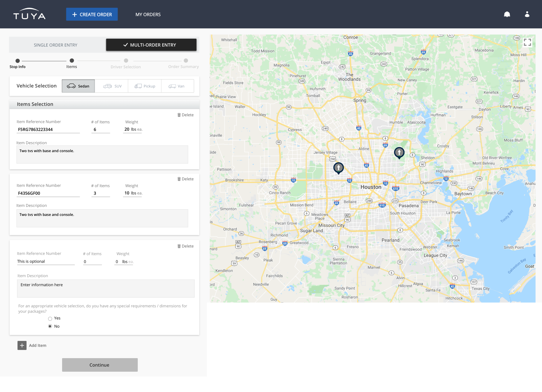The image size is (542, 392).
Task: Delete the F5RG7863223344 item
Action: pos(185,115)
